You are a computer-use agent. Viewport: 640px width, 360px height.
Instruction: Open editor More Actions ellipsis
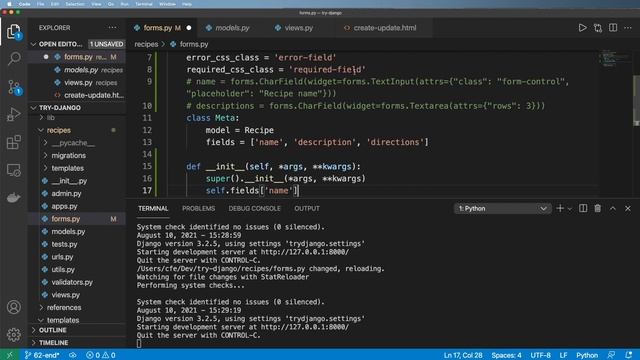(628, 28)
